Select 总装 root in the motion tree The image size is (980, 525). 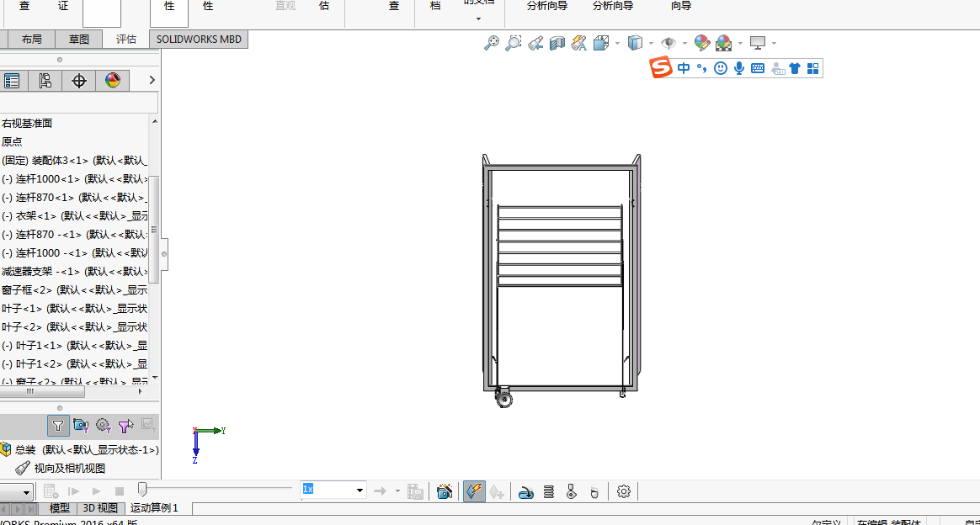pyautogui.click(x=79, y=449)
